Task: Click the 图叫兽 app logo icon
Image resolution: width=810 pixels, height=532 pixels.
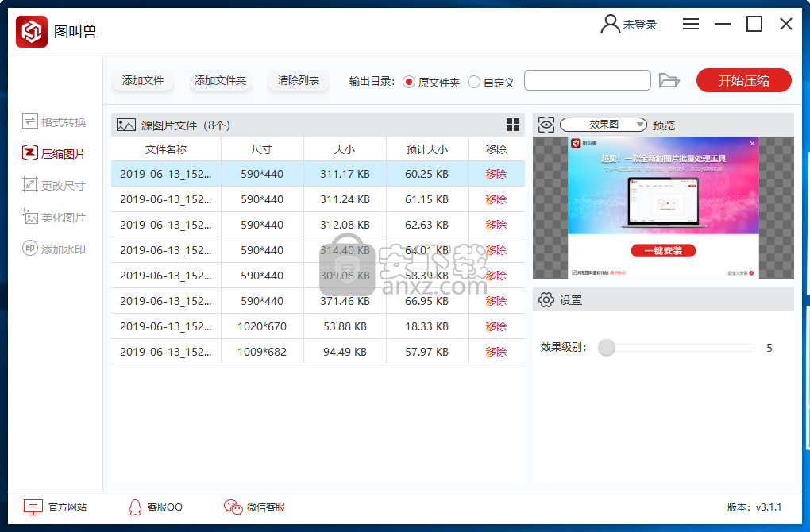Action: coord(32,32)
